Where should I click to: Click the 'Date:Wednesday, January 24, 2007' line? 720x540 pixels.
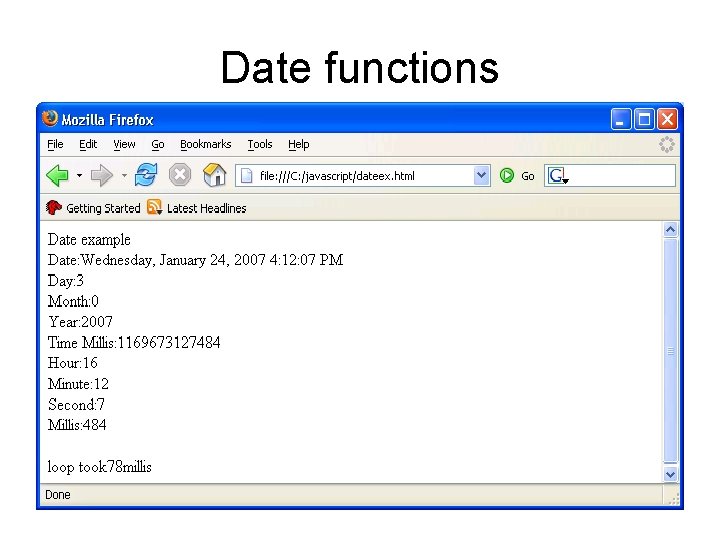[x=196, y=260]
